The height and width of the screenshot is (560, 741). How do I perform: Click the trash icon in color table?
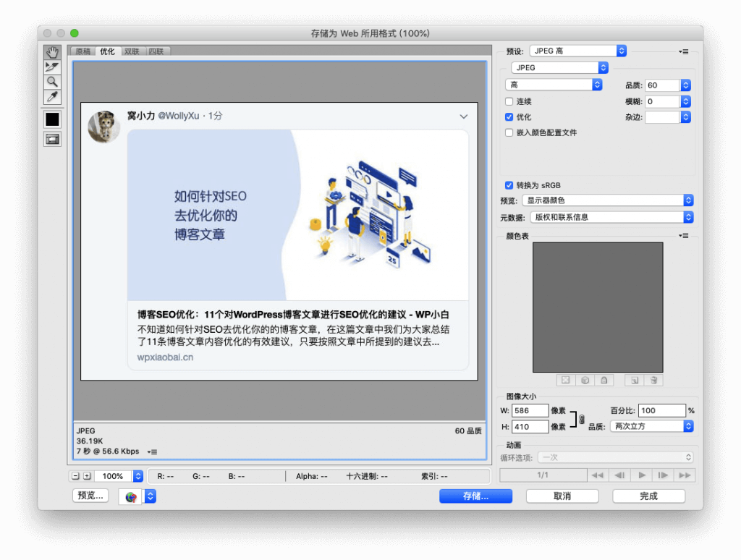coord(653,380)
